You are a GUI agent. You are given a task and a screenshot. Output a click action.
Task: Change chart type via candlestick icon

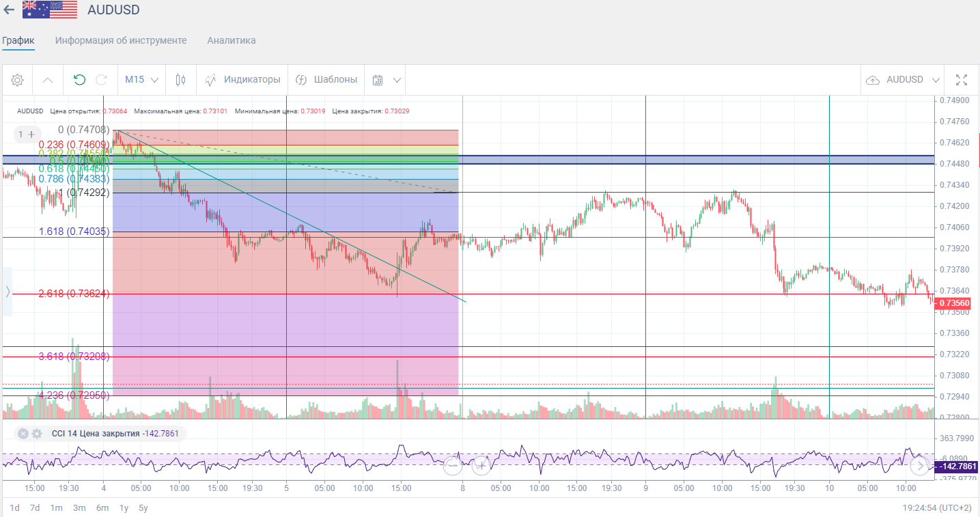[x=180, y=80]
